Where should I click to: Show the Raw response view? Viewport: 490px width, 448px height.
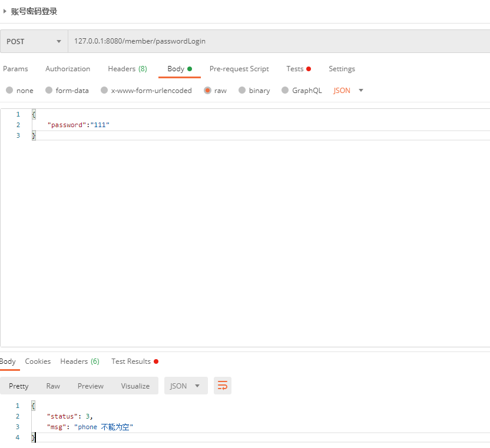click(x=53, y=386)
